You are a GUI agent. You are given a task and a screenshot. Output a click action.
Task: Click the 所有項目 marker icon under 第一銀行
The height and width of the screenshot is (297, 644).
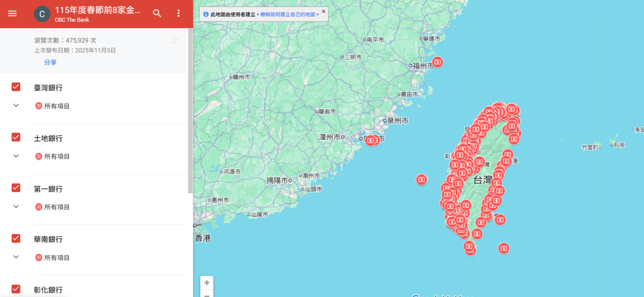38,207
